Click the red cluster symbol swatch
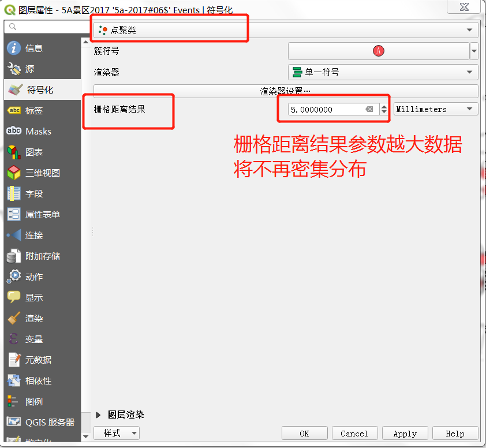 (x=378, y=51)
